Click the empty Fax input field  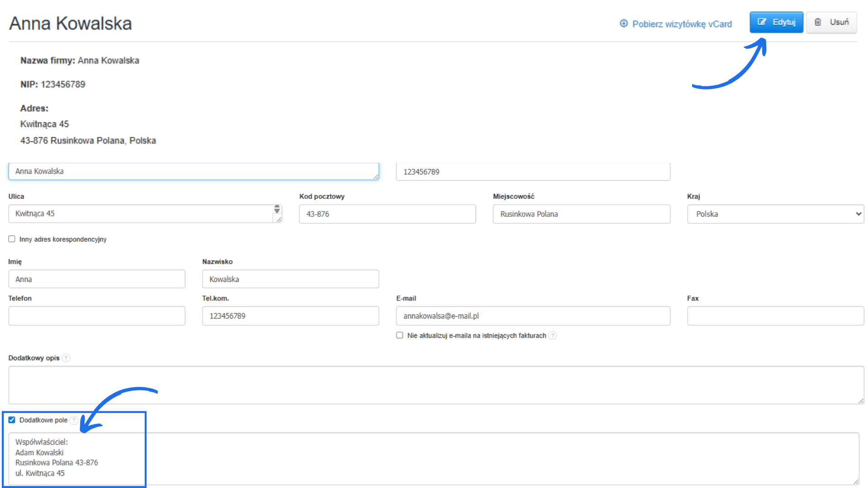point(775,316)
